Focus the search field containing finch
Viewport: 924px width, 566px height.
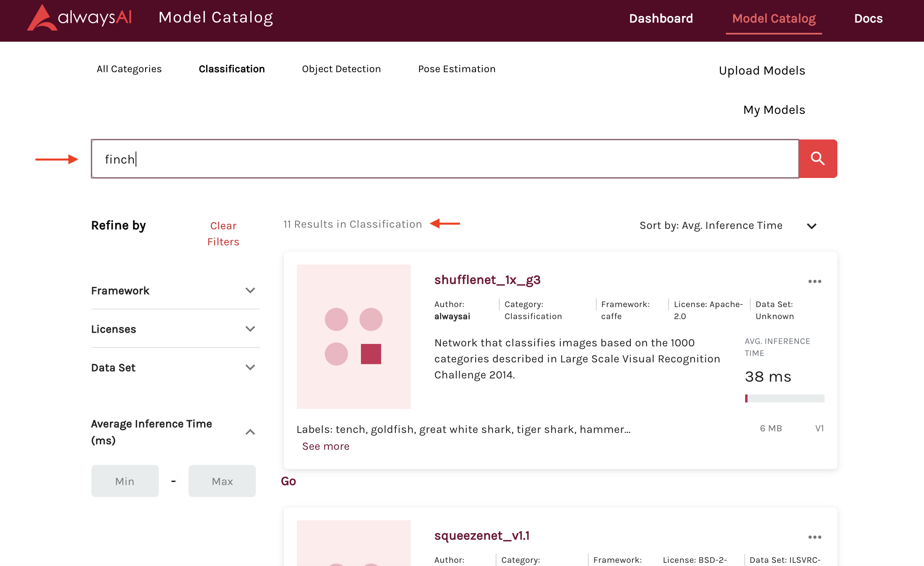tap(445, 159)
